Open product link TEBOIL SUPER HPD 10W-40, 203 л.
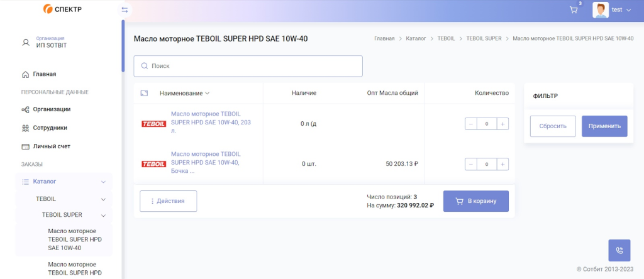Viewport: 644px width, 279px height. coord(211,123)
